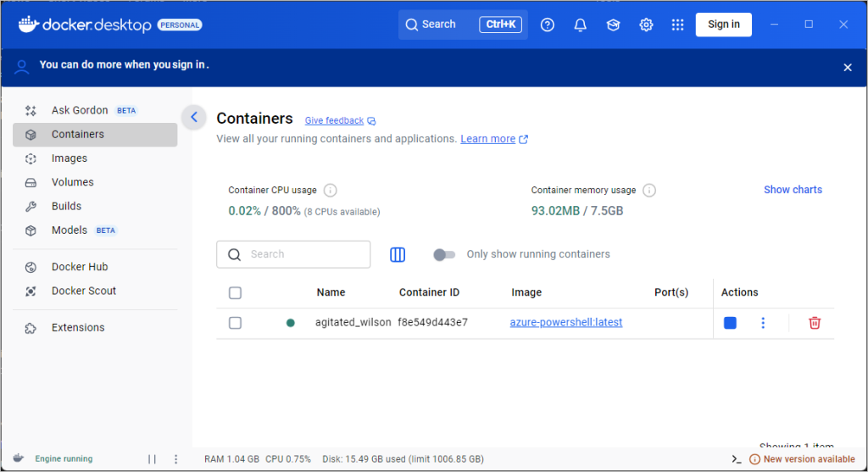Image resolution: width=868 pixels, height=472 pixels.
Task: Open the manage columns icon
Action: click(398, 254)
